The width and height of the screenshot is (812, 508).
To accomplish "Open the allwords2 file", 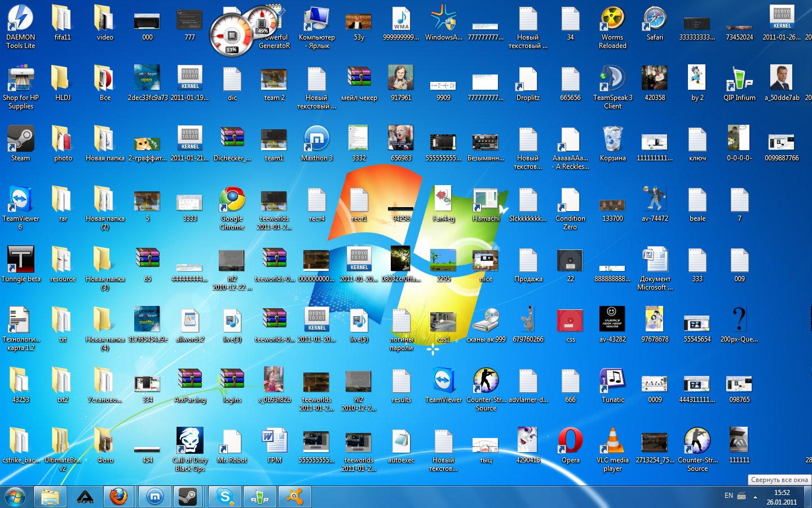I will pyautogui.click(x=190, y=325).
